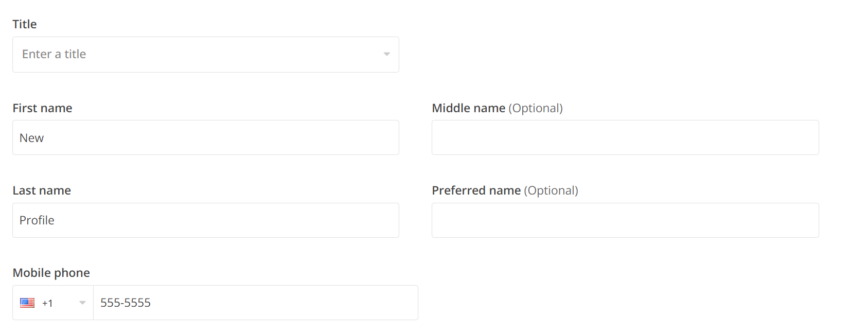This screenshot has height=333, width=868.
Task: Click the 'First name' label
Action: tap(42, 108)
